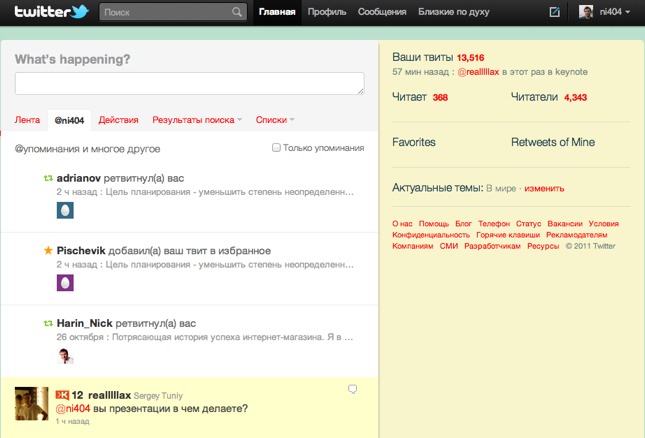The image size is (645, 438).
Task: Open the 'СМИ' footer link
Action: [449, 246]
